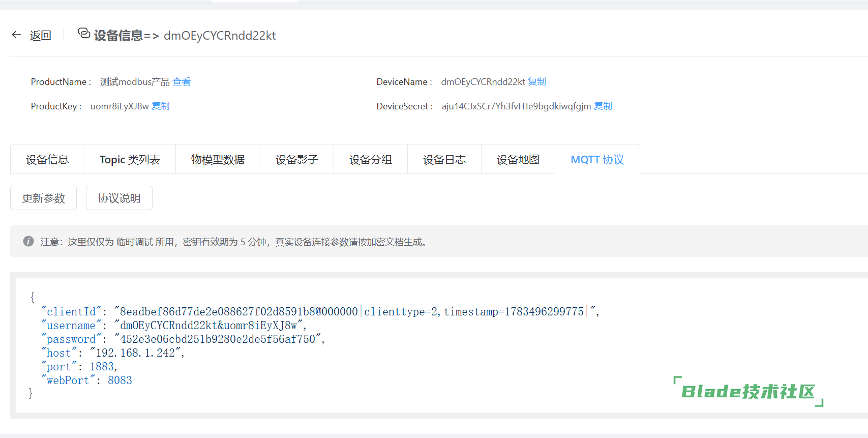Click the ProductName label
Screen dimensions: 868x438
tap(61, 81)
